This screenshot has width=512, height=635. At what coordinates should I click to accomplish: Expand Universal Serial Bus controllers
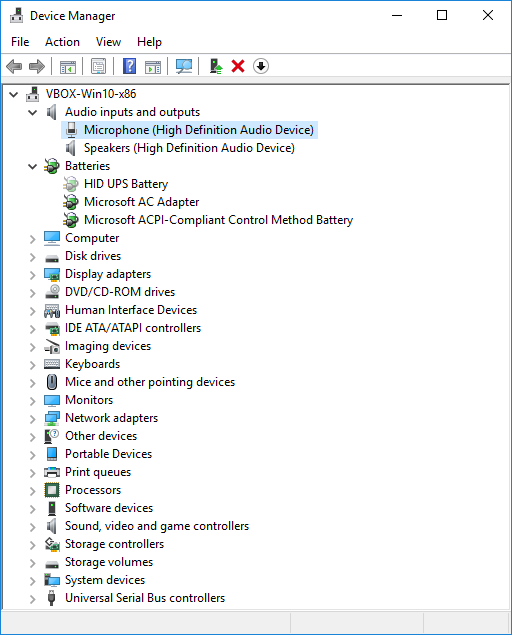[33, 599]
